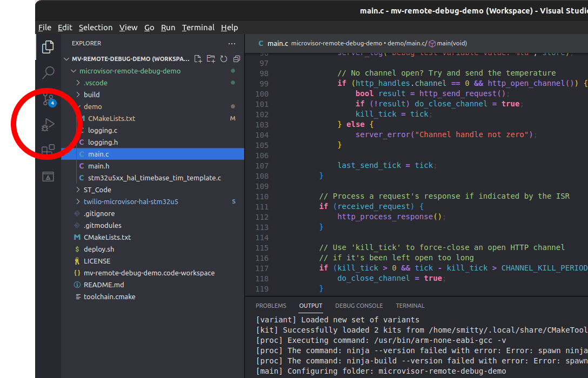Open the Source Control view
This screenshot has width=588, height=378.
coord(48,99)
